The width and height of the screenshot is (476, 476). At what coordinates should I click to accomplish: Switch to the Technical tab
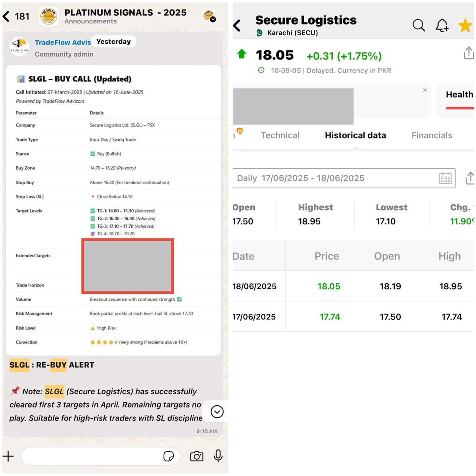(280, 135)
